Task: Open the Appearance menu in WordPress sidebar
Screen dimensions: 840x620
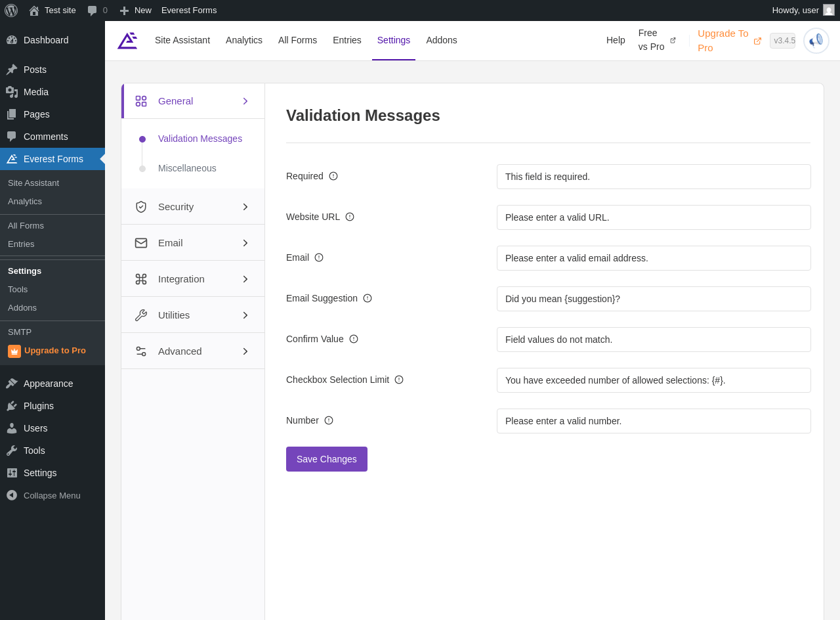Action: (x=52, y=384)
